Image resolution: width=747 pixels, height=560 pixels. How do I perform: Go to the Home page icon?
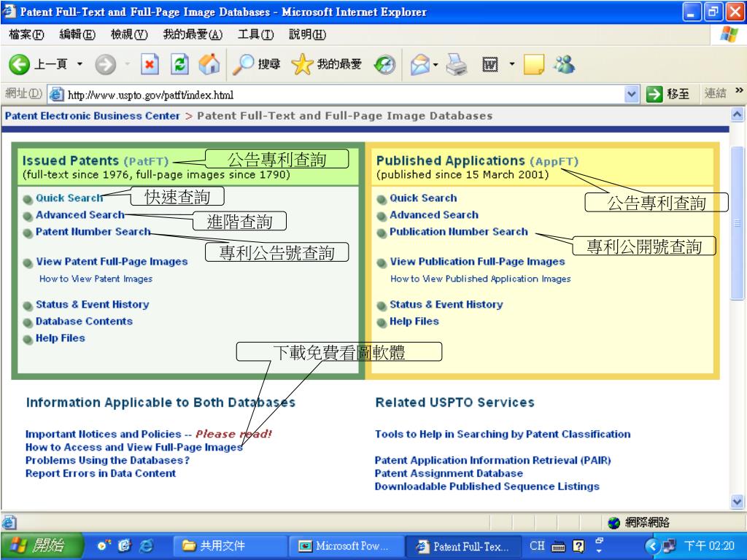(209, 64)
